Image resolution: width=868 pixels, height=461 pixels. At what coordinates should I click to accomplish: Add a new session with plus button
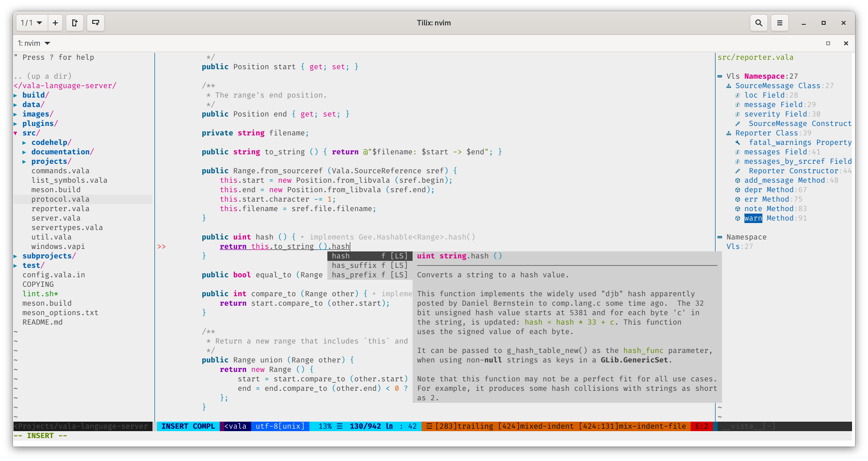click(x=55, y=23)
